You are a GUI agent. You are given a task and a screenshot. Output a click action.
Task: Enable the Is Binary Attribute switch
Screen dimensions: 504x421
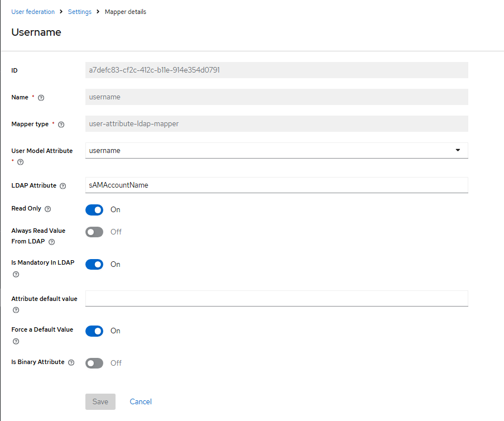(94, 363)
